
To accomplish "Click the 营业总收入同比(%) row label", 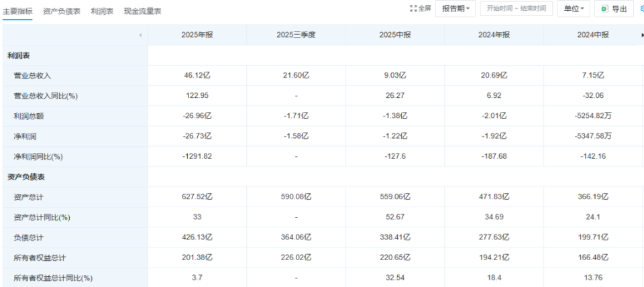I will coord(46,96).
